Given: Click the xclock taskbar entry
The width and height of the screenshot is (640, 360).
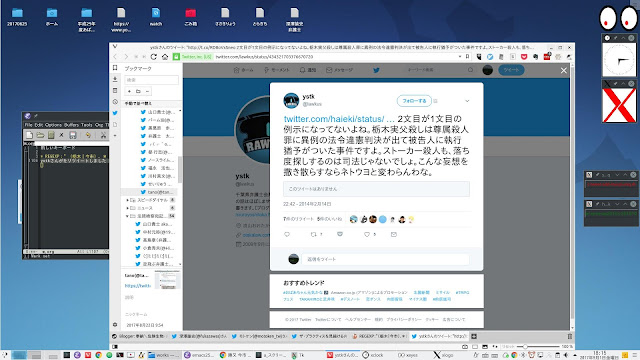Looking at the screenshot, I should [x=373, y=355].
